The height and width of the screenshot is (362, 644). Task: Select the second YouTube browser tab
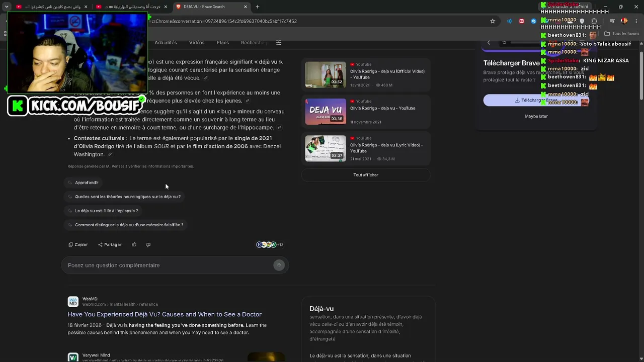click(131, 7)
